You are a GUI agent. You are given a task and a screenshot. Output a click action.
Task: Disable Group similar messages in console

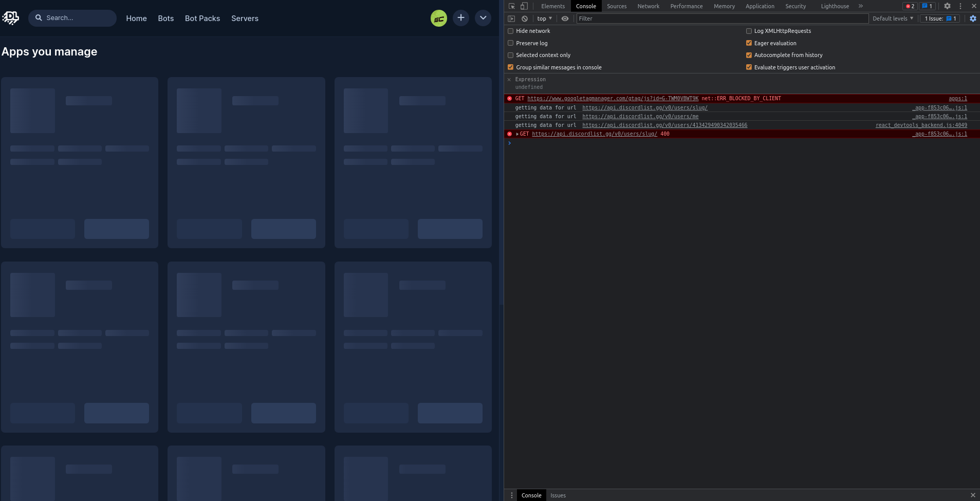point(510,67)
